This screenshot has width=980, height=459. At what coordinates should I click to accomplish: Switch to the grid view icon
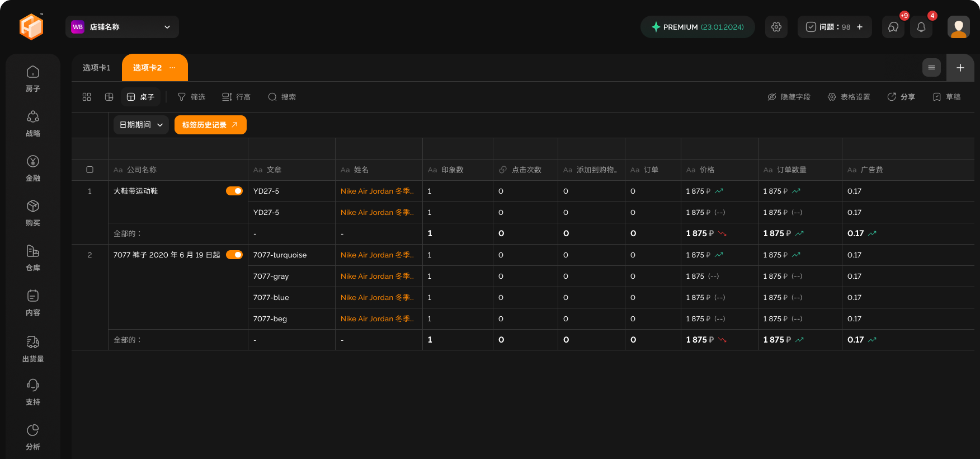coord(87,97)
